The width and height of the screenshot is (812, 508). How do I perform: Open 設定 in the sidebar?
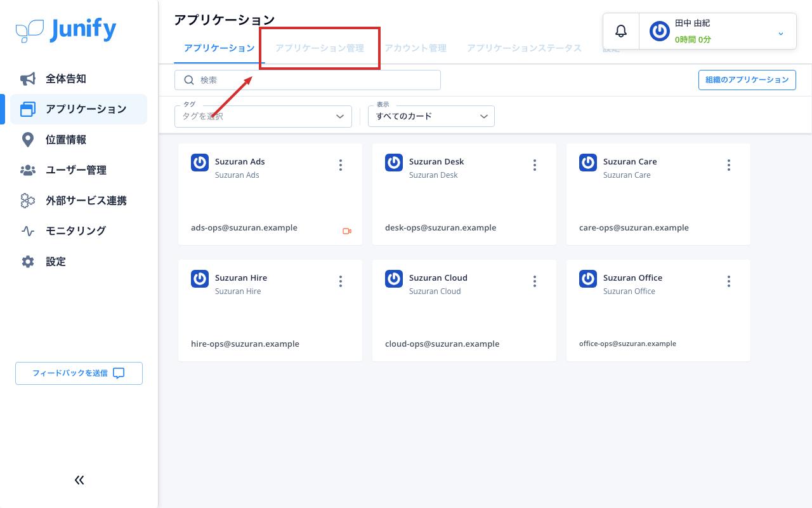pyautogui.click(x=79, y=262)
